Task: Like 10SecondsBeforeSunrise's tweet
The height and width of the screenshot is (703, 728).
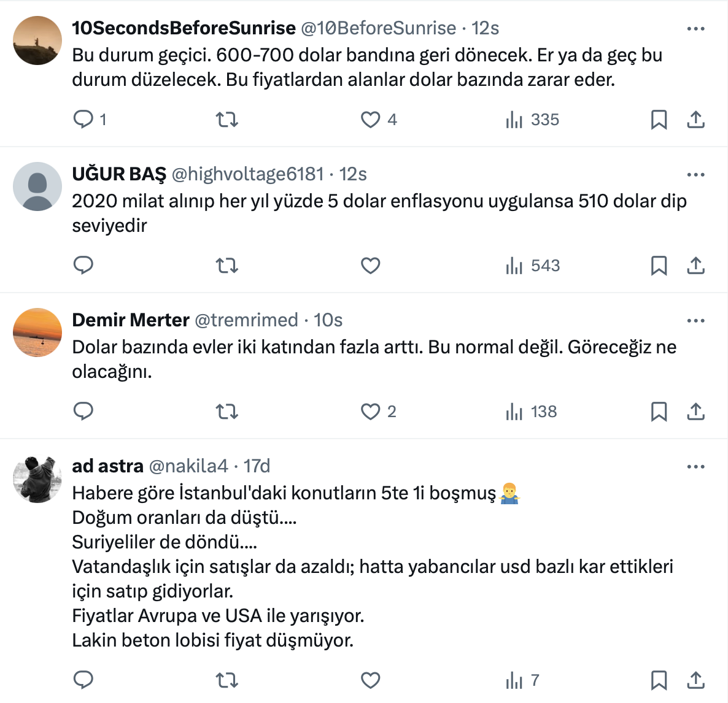Action: point(370,119)
